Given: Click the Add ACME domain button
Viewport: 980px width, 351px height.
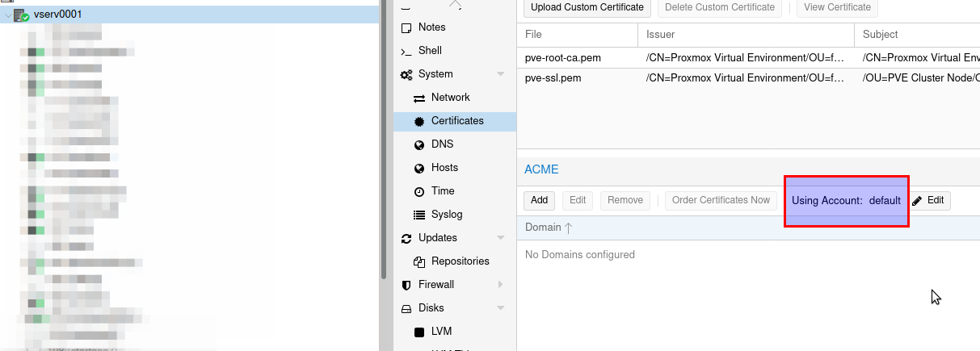Looking at the screenshot, I should 539,200.
